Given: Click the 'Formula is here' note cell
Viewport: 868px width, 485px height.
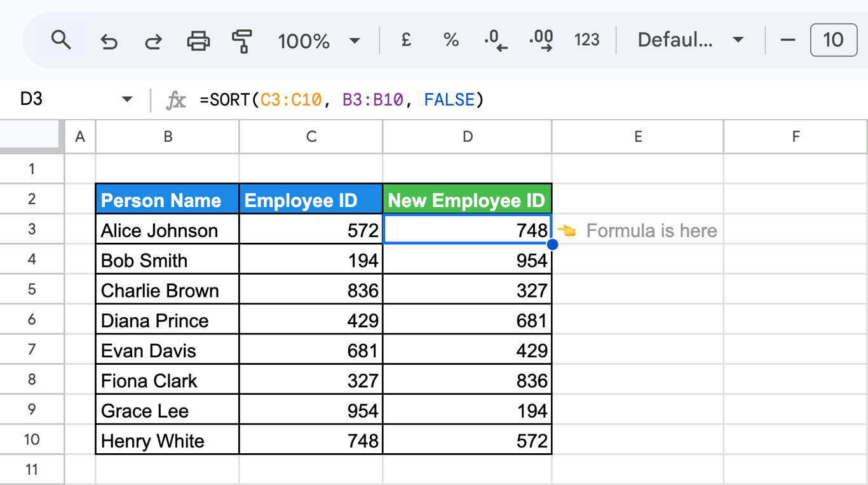Looking at the screenshot, I should pos(638,229).
